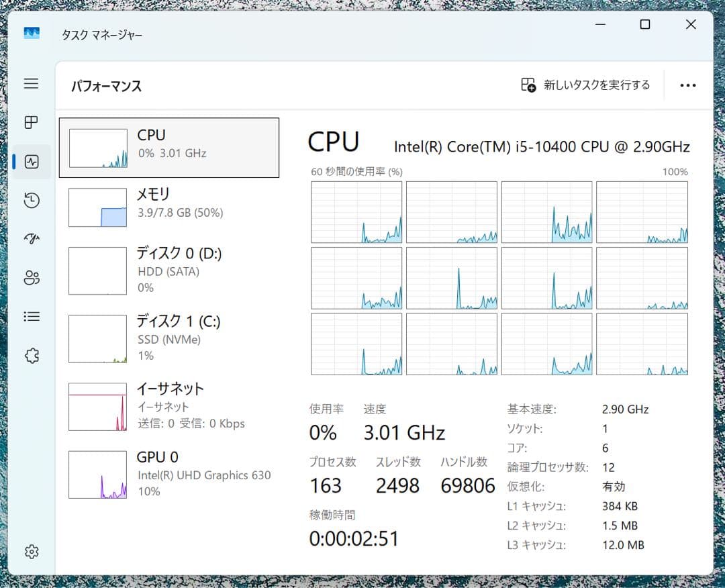Click the CPU usage mini graph thumbnail
Viewport: 725px width, 588px height.
[x=97, y=147]
